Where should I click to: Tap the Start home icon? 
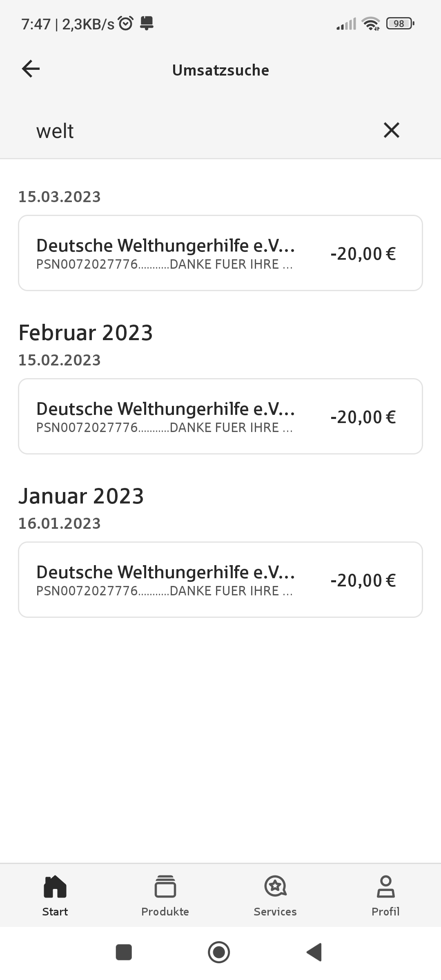pos(55,887)
